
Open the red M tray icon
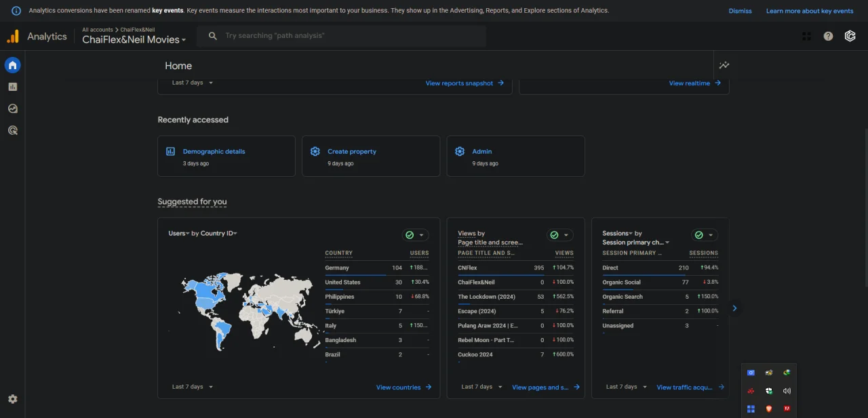[x=787, y=409]
